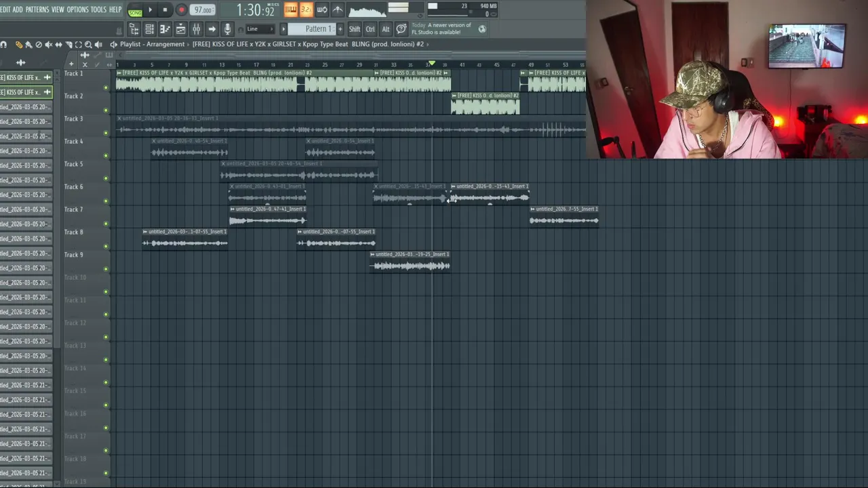Open the OPTIONS menu
This screenshot has width=868, height=488.
coord(78,9)
